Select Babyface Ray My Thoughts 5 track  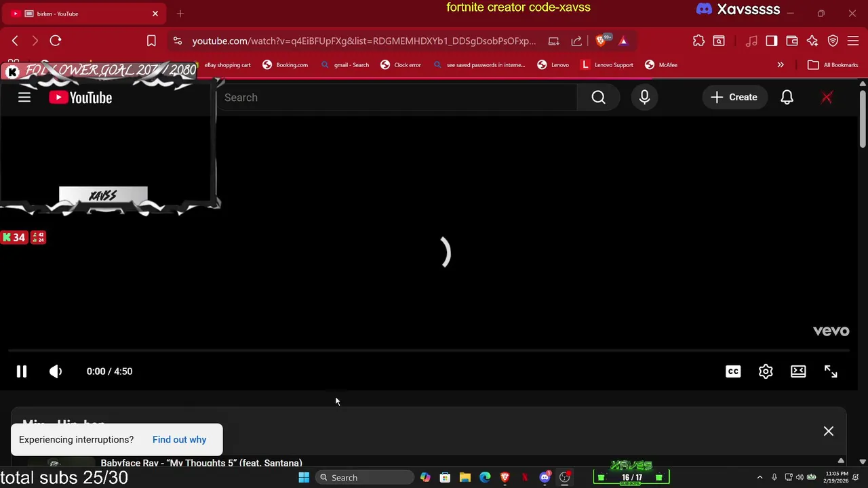pyautogui.click(x=201, y=463)
